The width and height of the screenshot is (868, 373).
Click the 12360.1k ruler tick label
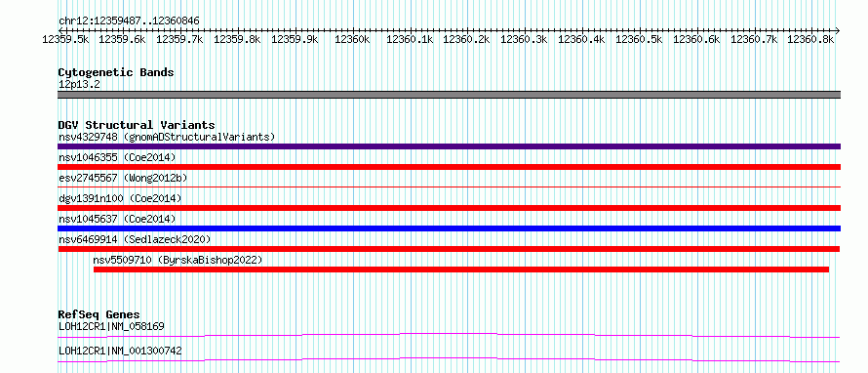click(x=410, y=39)
